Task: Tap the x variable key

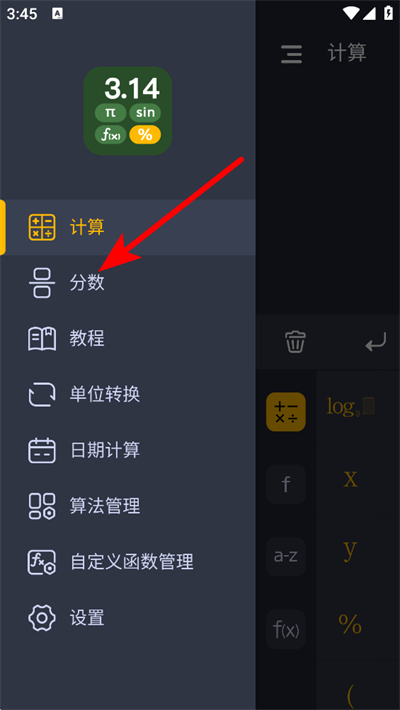Action: click(351, 479)
